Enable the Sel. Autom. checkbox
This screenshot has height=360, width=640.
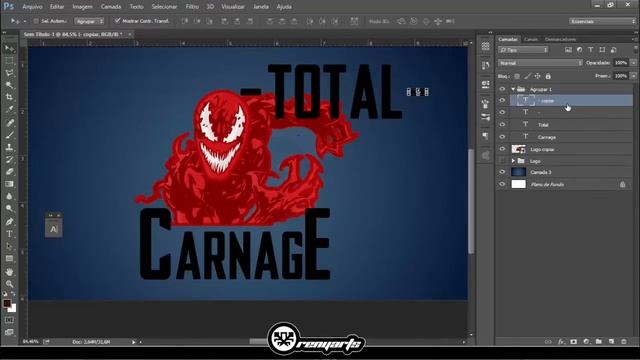tap(36, 21)
